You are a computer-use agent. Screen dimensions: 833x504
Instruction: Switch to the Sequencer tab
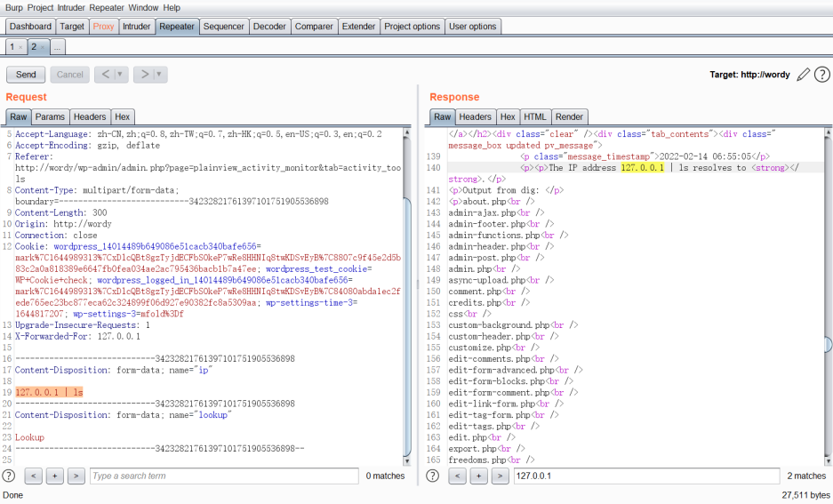(x=224, y=26)
